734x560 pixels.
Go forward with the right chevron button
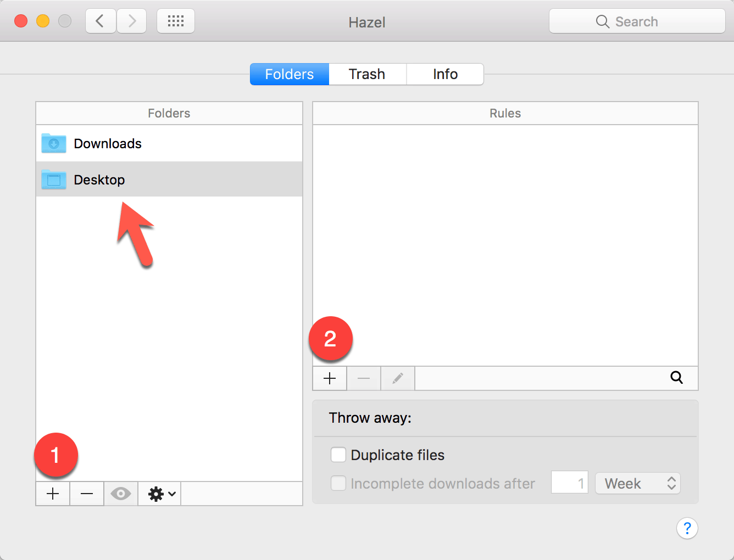point(131,21)
